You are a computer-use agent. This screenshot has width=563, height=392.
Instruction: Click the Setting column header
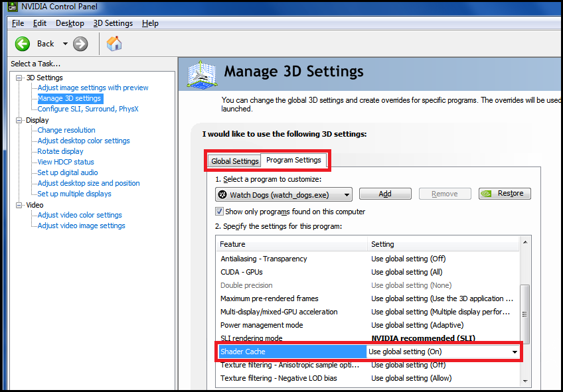pos(443,244)
